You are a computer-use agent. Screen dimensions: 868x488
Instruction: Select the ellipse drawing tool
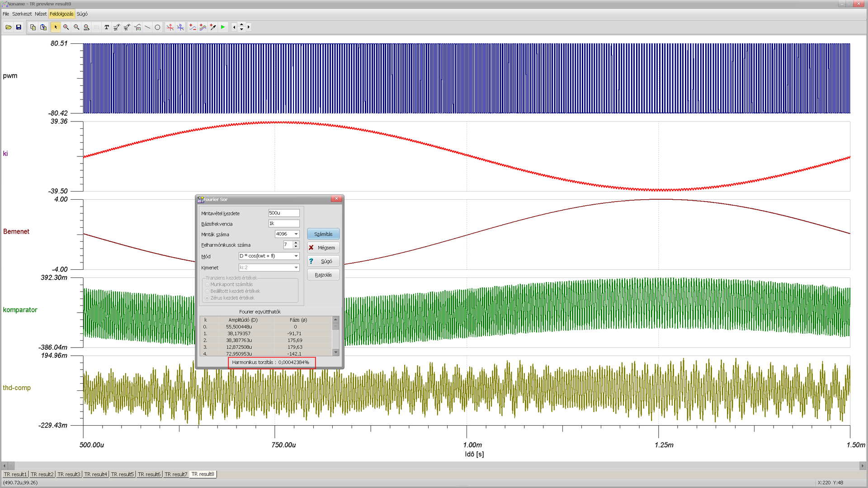[x=157, y=27]
